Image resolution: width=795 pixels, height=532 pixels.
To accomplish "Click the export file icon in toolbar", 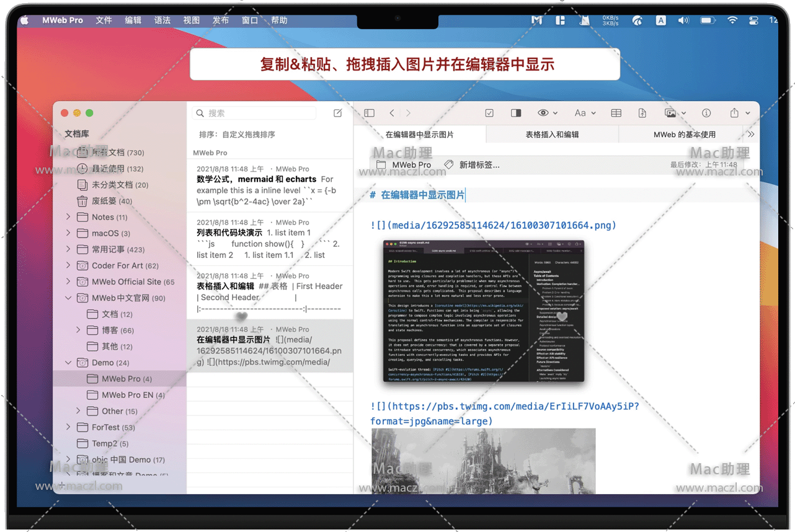I will 642,113.
